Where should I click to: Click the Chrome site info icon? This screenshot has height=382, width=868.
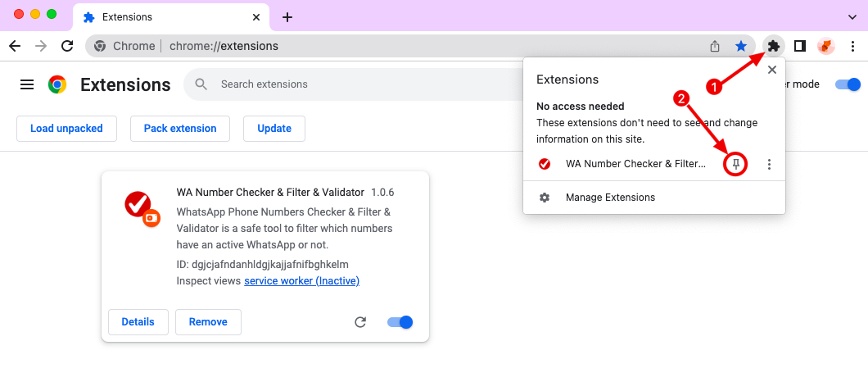point(100,46)
